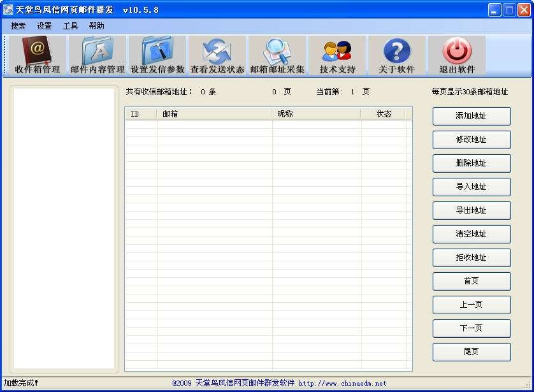Click the 每页显示30条邮箱地址 label

coord(470,92)
